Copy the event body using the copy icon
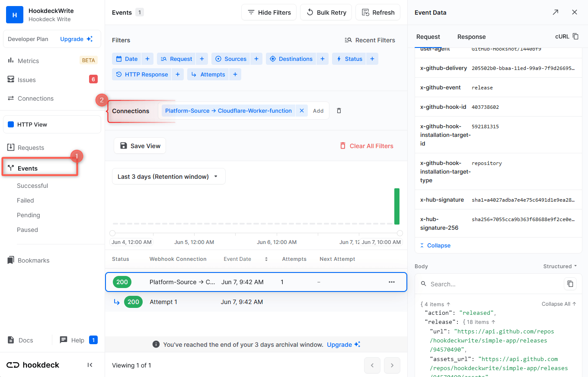588x377 pixels. point(570,284)
